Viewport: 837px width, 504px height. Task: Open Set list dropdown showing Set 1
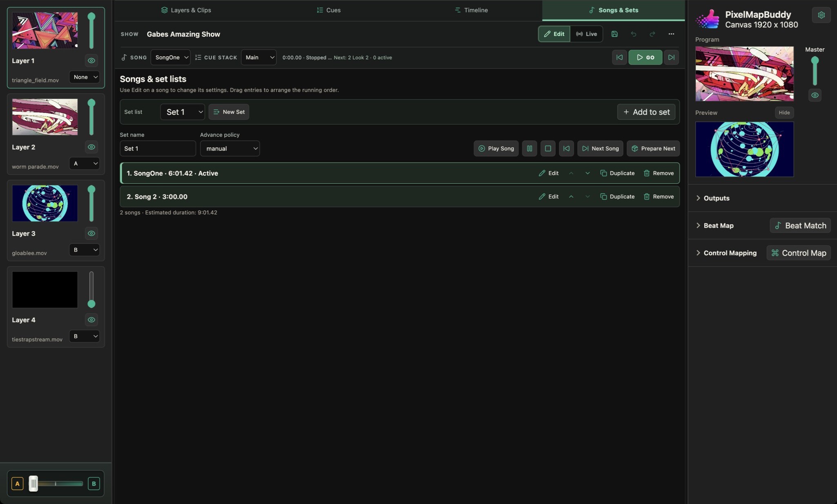coord(183,112)
